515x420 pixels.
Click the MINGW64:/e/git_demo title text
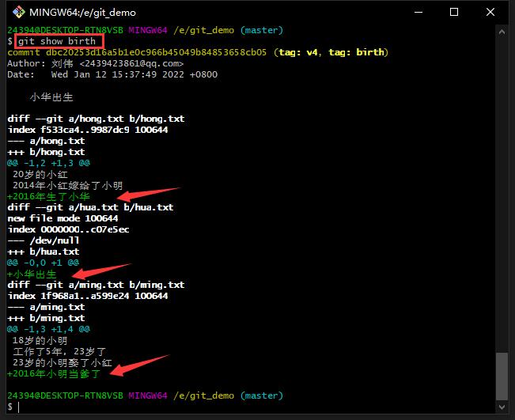pyautogui.click(x=82, y=13)
